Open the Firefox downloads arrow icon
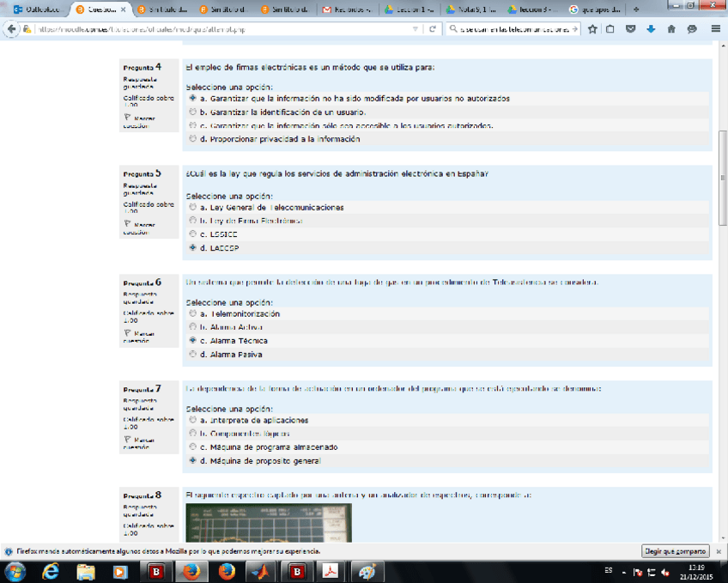The height and width of the screenshot is (583, 728). [x=650, y=28]
